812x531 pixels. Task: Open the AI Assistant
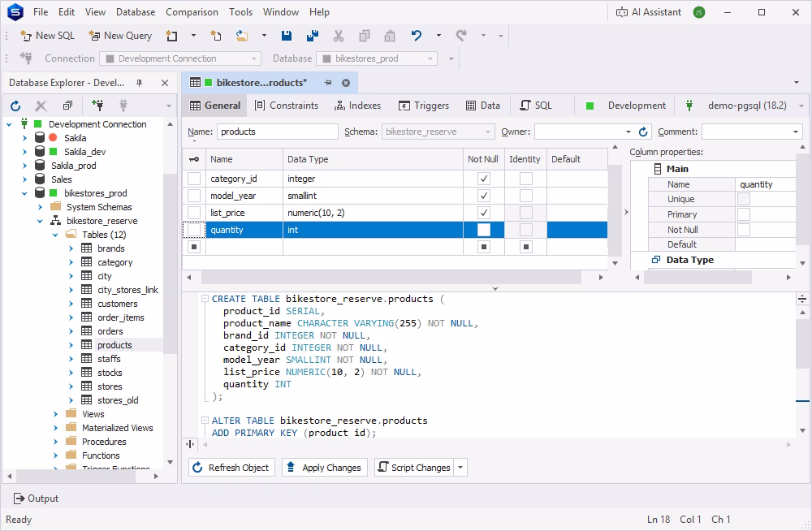(649, 12)
